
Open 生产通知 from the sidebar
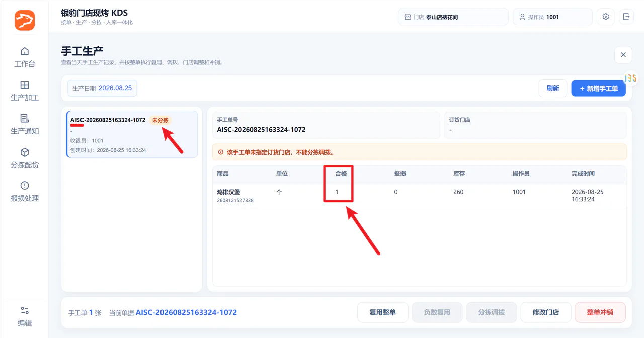25,125
